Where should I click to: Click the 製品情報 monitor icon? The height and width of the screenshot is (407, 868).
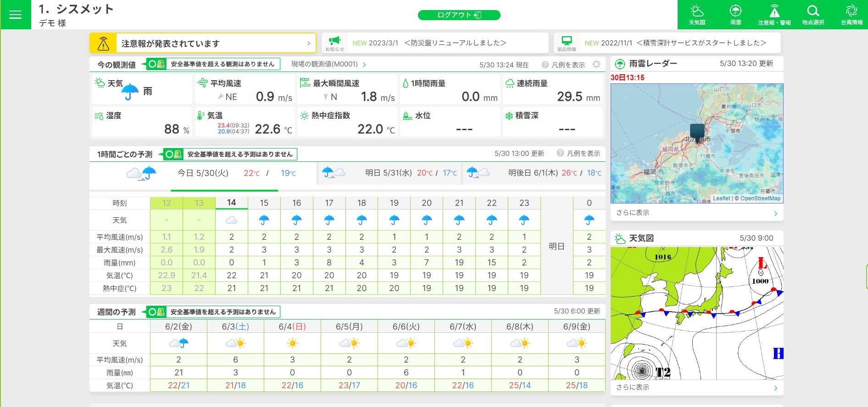pos(567,43)
